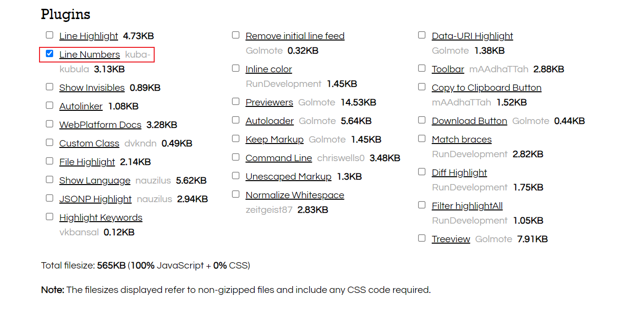Go to Remove initial line feed link

point(295,36)
